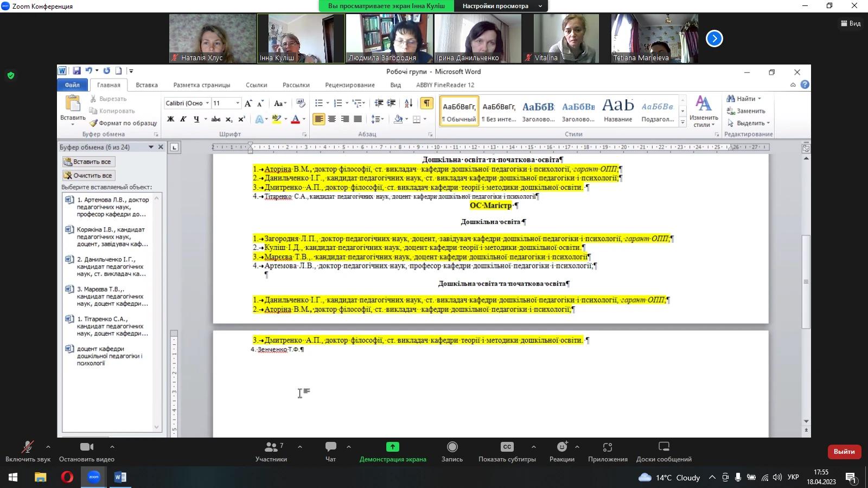Open the Рецензирование (Review) tab

(350, 85)
